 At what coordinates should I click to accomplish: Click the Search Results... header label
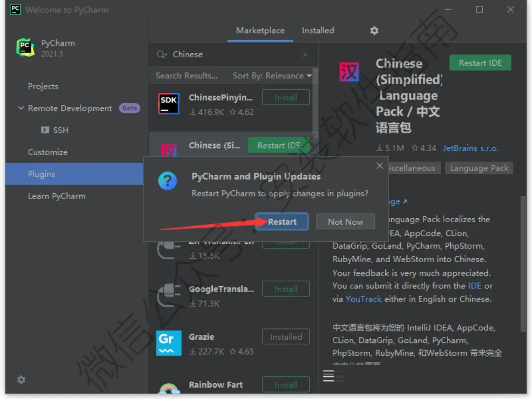click(x=186, y=76)
